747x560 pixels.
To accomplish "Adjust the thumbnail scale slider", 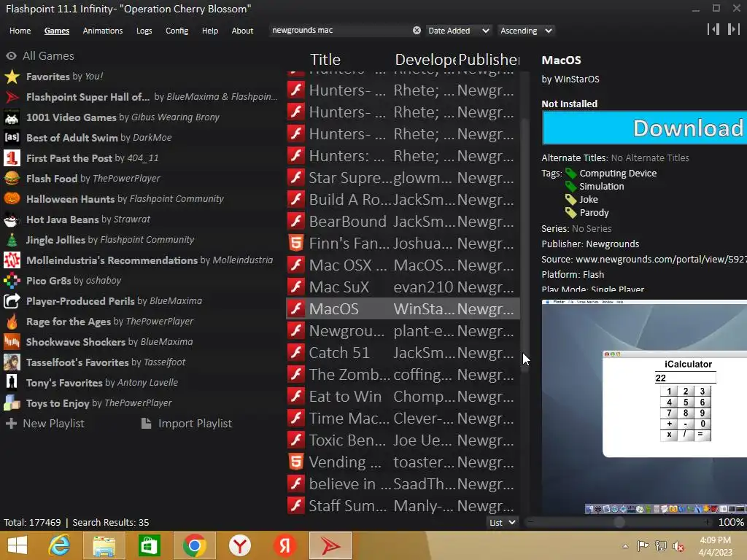I will (619, 522).
